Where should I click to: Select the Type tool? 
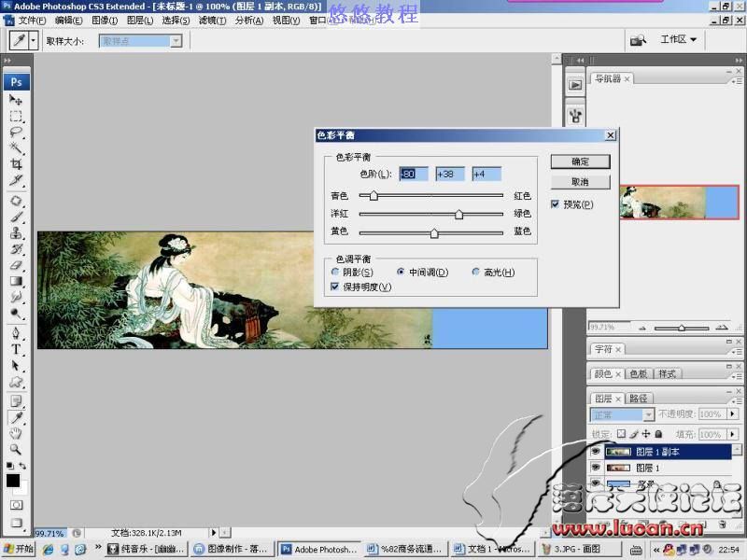pos(16,349)
